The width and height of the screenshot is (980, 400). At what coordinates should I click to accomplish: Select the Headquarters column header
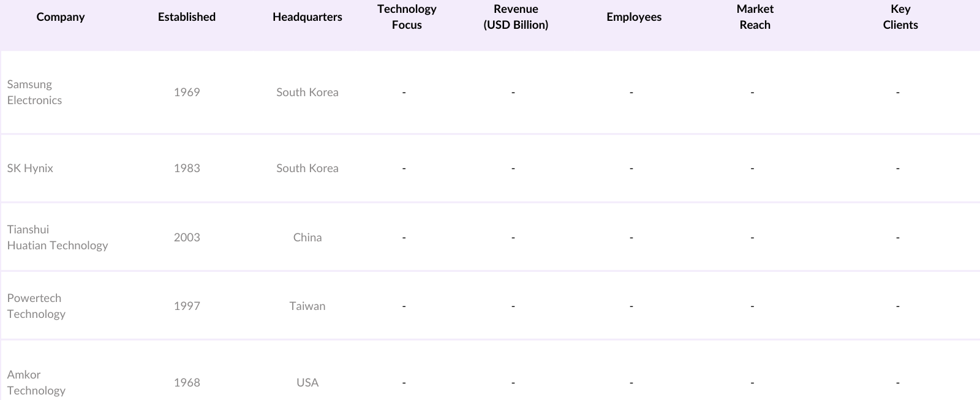[307, 17]
